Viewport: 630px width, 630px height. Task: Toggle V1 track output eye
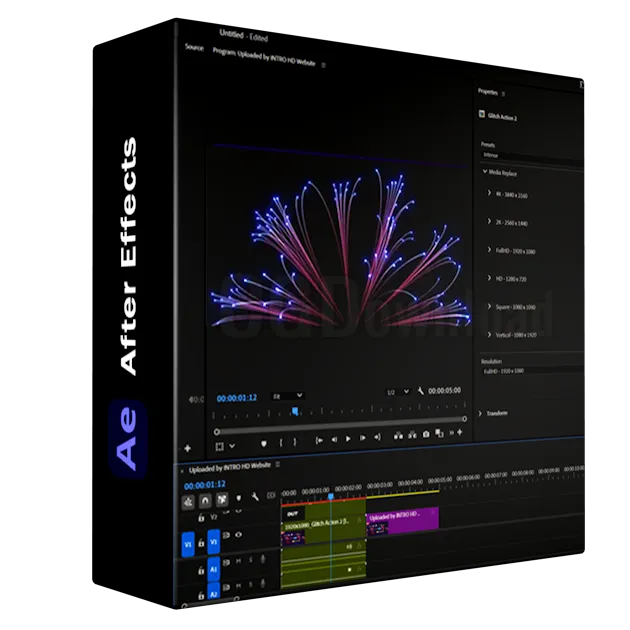(x=238, y=535)
